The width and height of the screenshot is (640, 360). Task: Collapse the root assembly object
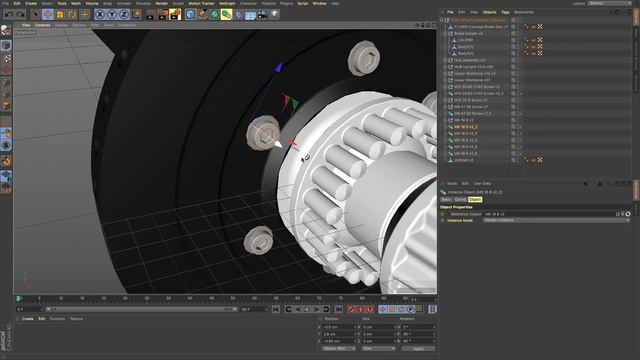point(442,20)
